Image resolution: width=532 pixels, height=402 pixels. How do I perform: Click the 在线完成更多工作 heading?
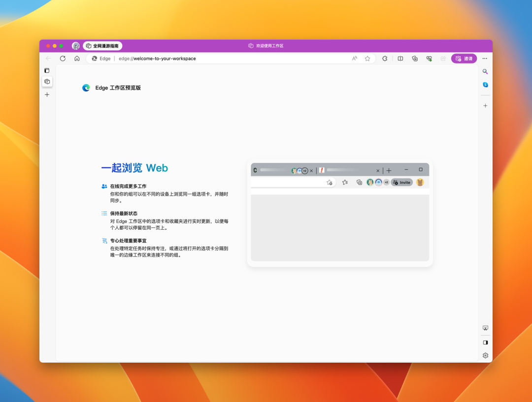pyautogui.click(x=128, y=186)
